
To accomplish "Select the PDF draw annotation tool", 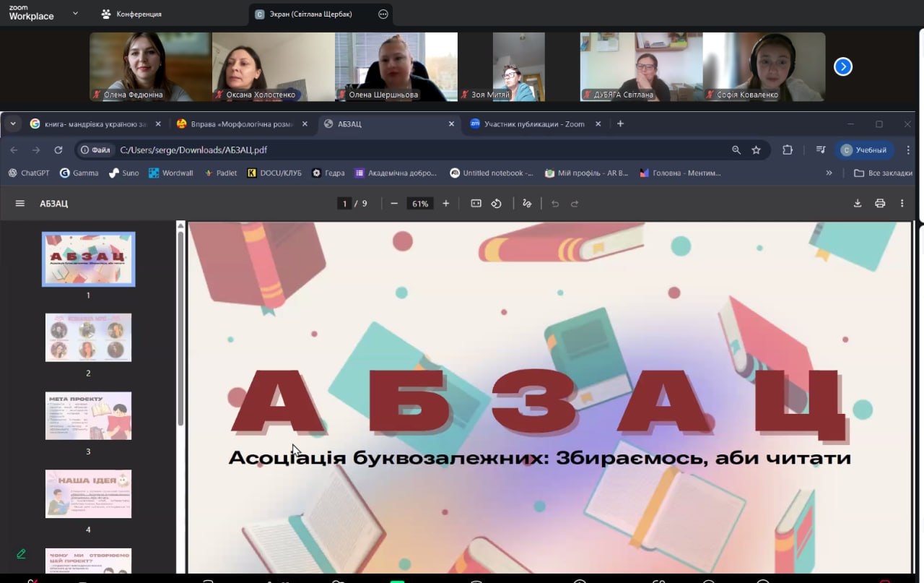I will pyautogui.click(x=527, y=204).
